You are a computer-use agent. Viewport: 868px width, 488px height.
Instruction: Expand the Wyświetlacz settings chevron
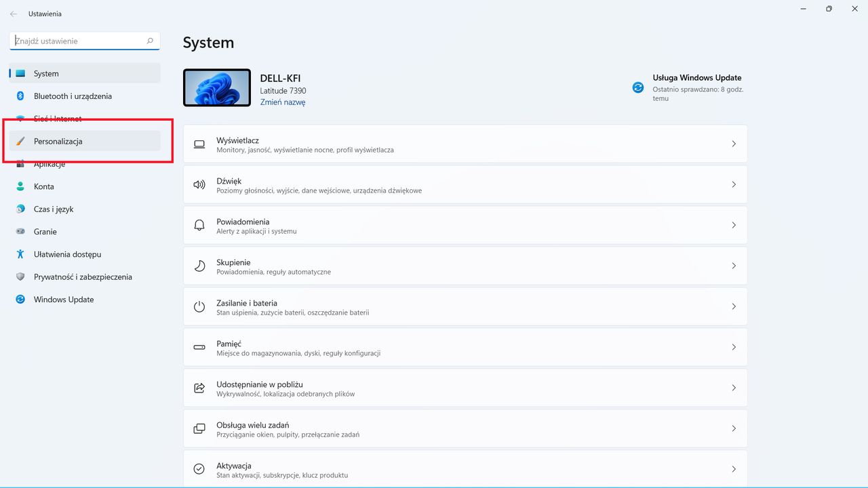coord(733,144)
